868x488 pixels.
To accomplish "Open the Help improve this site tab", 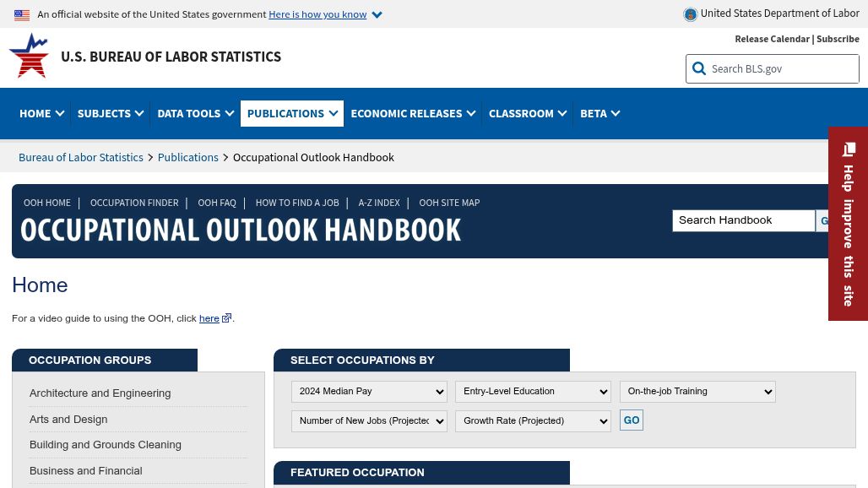I will coord(849,224).
